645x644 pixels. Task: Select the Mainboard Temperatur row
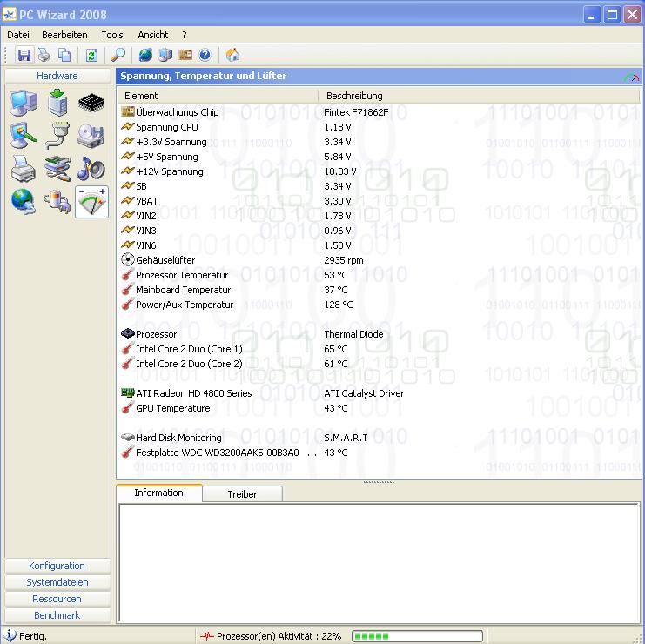click(379, 290)
